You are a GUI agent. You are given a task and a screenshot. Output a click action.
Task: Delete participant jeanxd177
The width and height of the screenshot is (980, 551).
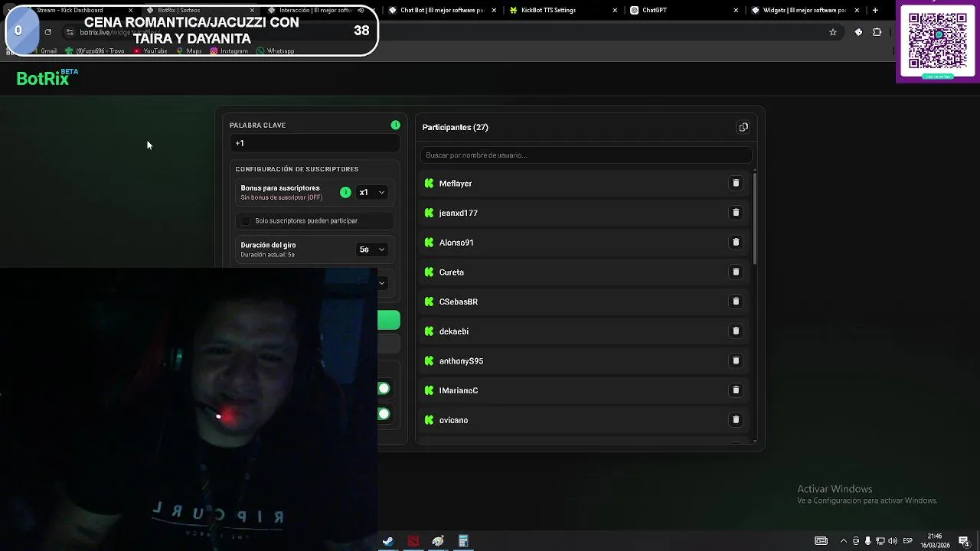736,213
